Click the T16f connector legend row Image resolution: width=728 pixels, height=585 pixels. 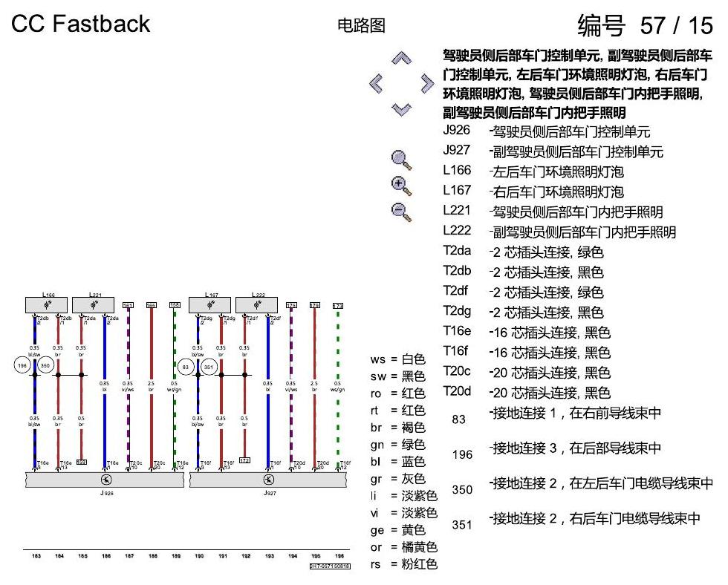pos(527,352)
